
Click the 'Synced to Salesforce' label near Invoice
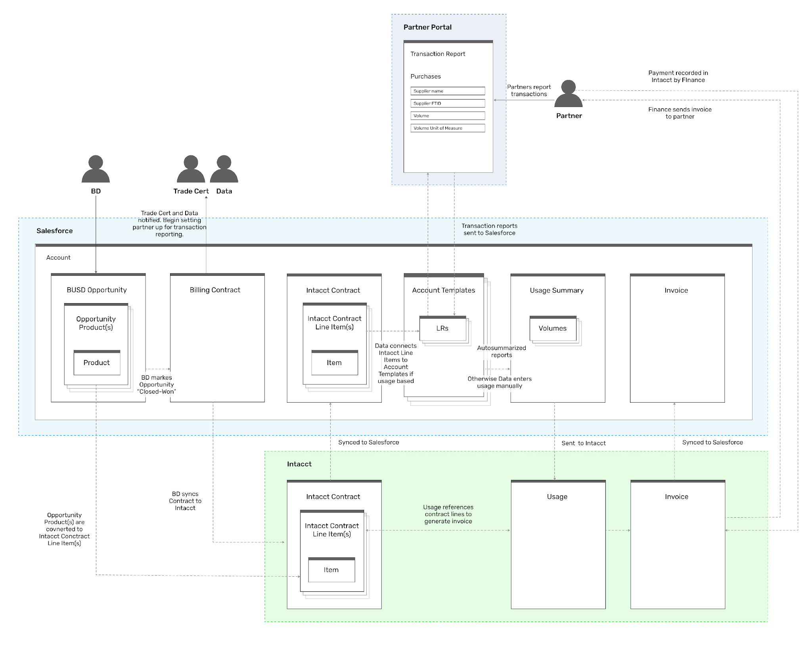[712, 443]
